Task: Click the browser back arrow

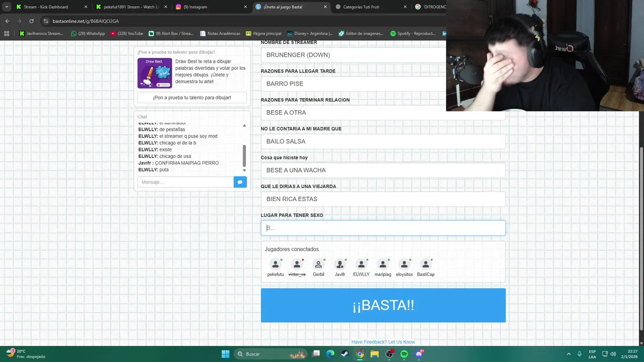Action: [x=7, y=21]
